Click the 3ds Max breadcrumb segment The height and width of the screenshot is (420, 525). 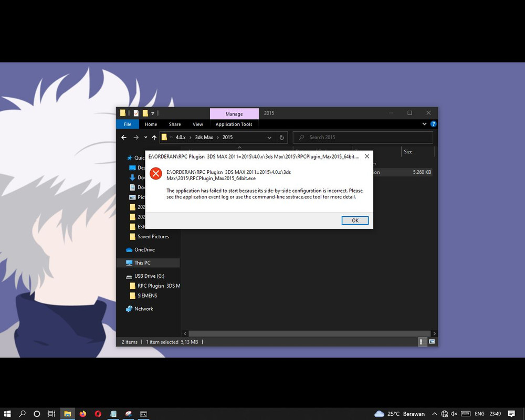pyautogui.click(x=204, y=138)
